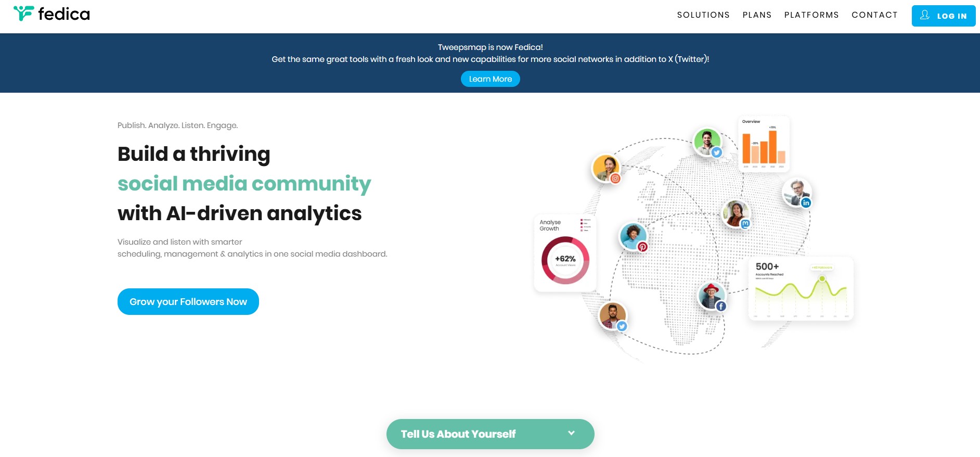980x457 pixels.
Task: Click the Twitter badge on top avatar
Action: (x=717, y=153)
